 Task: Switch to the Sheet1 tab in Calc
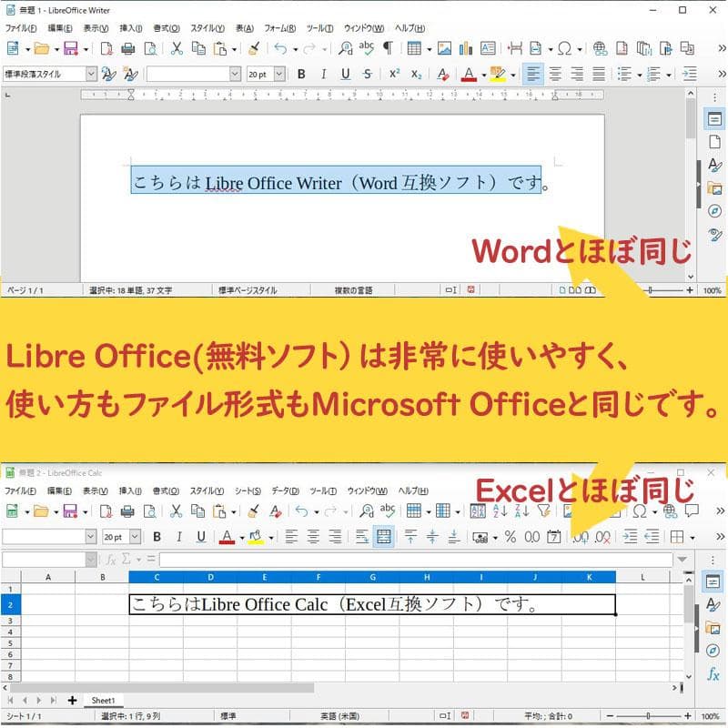tap(103, 700)
